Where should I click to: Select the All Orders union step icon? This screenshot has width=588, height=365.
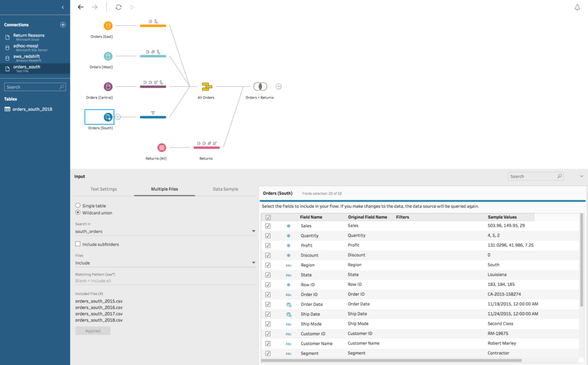(x=206, y=87)
